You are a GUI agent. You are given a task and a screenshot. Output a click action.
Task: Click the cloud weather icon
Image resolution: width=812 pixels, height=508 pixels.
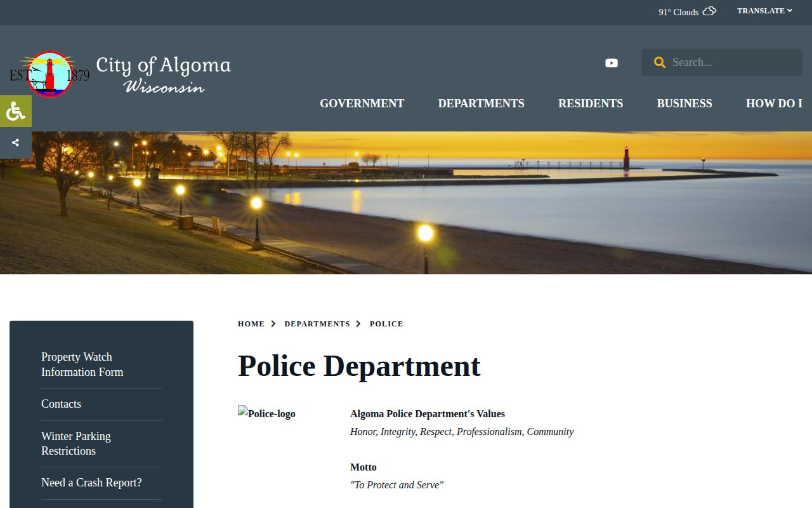pos(709,11)
